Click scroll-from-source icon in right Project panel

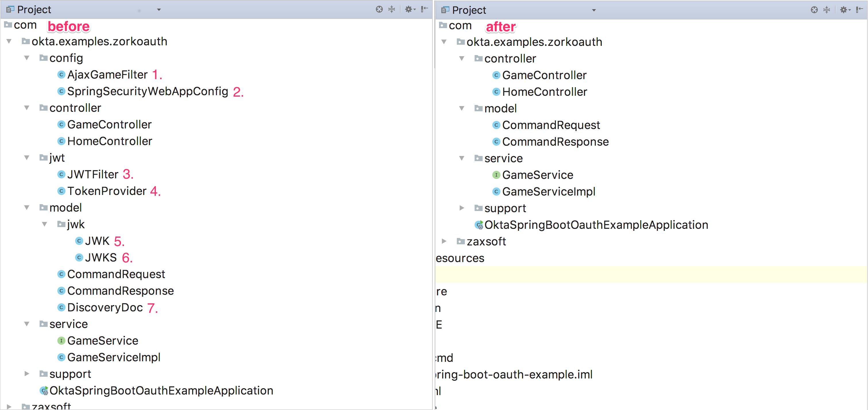point(814,10)
